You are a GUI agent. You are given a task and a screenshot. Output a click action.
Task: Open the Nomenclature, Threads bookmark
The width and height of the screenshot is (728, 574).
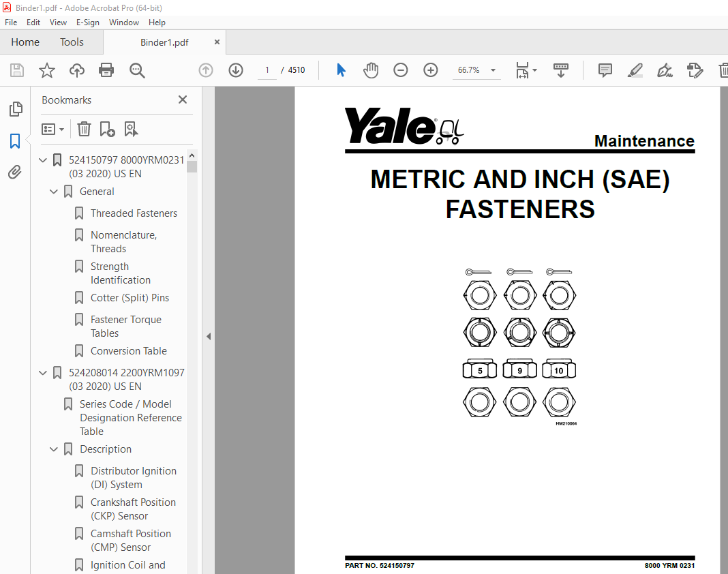point(123,241)
